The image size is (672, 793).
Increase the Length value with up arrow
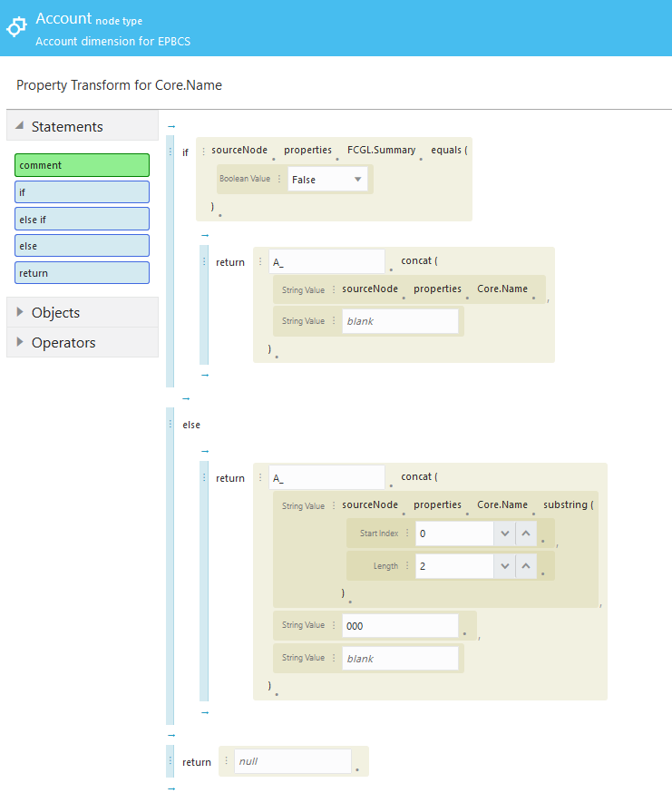coord(526,566)
